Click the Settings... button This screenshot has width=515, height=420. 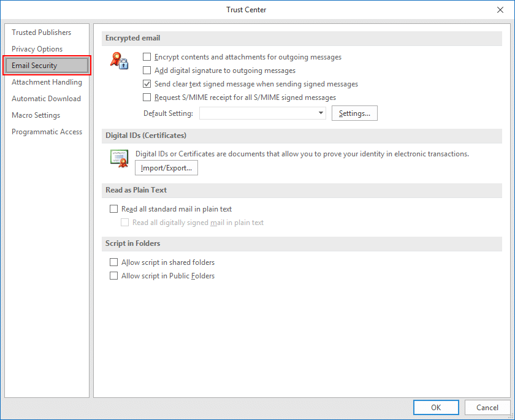pyautogui.click(x=354, y=113)
